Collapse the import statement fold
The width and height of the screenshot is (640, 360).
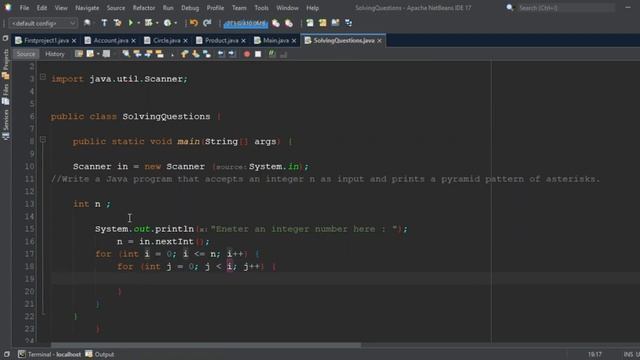point(43,76)
